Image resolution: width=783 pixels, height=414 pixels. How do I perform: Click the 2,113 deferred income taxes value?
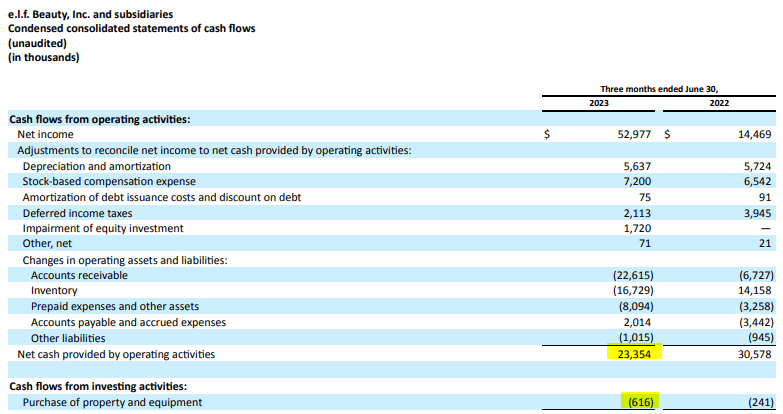point(637,213)
